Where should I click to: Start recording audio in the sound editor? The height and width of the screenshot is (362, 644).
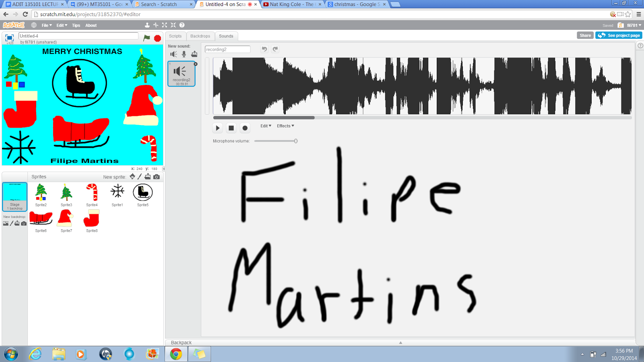tap(245, 128)
